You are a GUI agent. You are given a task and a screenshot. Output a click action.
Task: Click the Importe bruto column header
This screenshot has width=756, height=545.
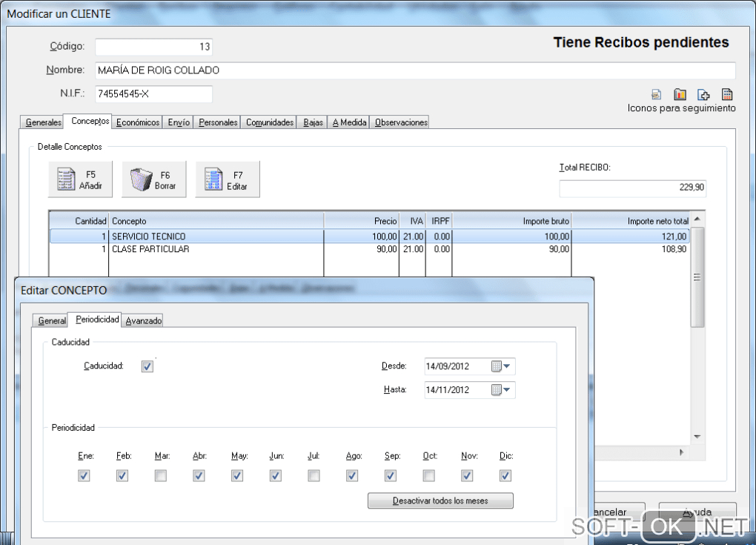[x=511, y=221]
